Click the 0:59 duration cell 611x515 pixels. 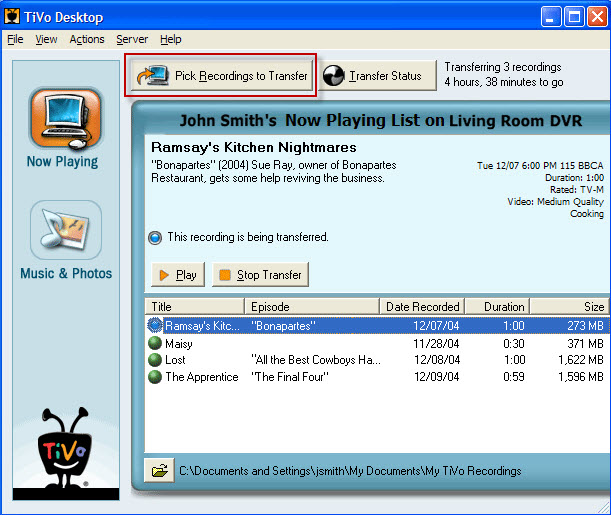pyautogui.click(x=514, y=377)
